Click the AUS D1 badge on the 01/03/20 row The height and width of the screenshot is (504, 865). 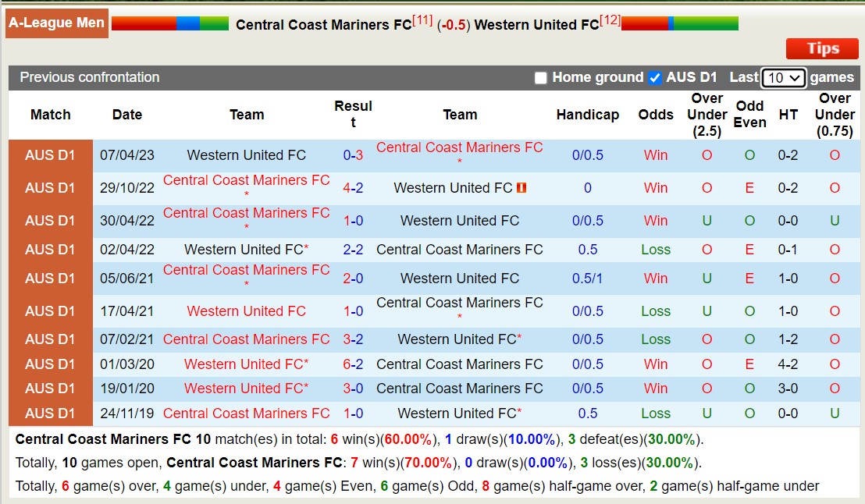pyautogui.click(x=50, y=364)
